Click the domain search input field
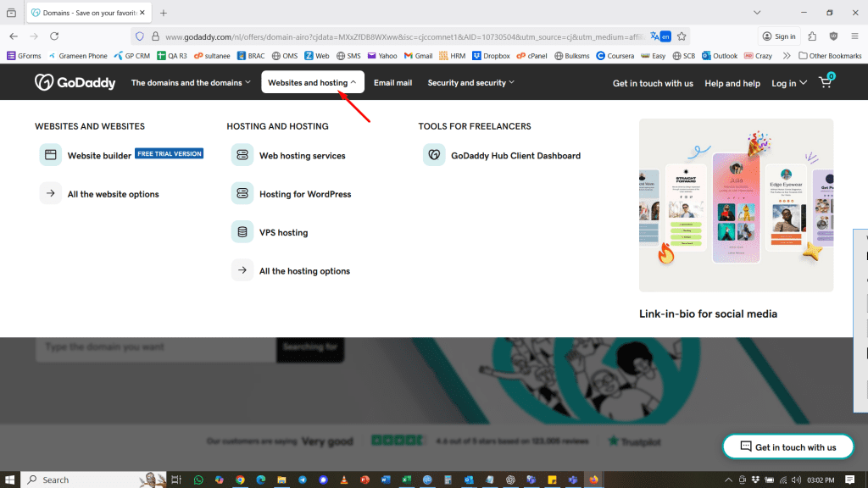Viewport: 868px width, 488px height. [x=153, y=347]
